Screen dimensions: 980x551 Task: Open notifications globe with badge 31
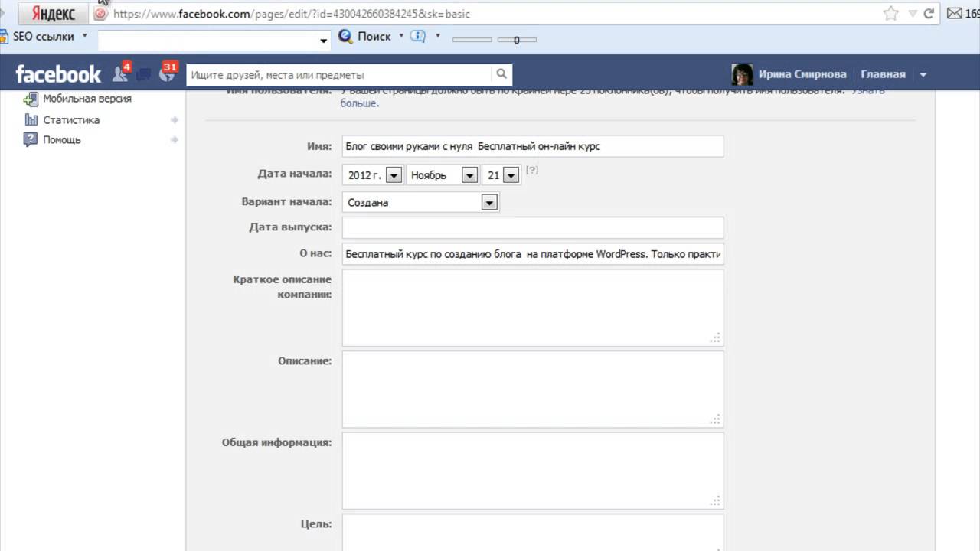pos(168,73)
